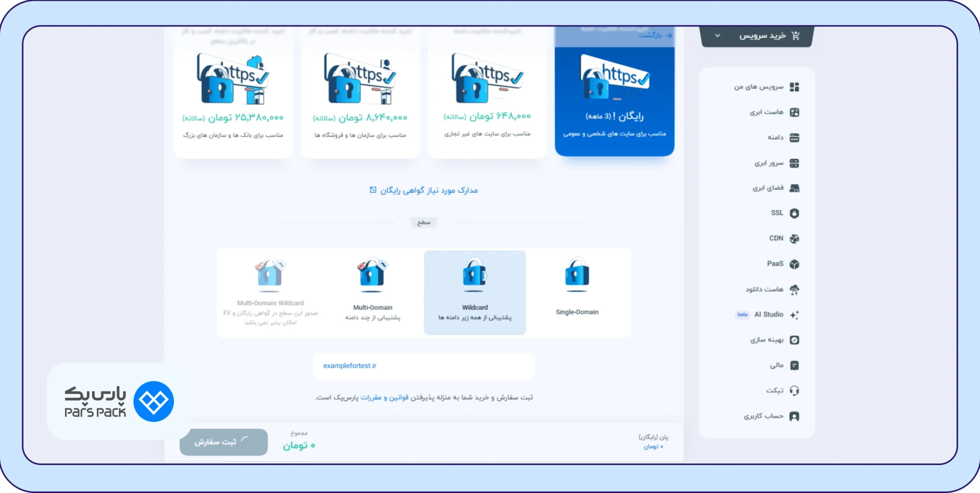Open the سرور ابری server icon

[x=794, y=163]
